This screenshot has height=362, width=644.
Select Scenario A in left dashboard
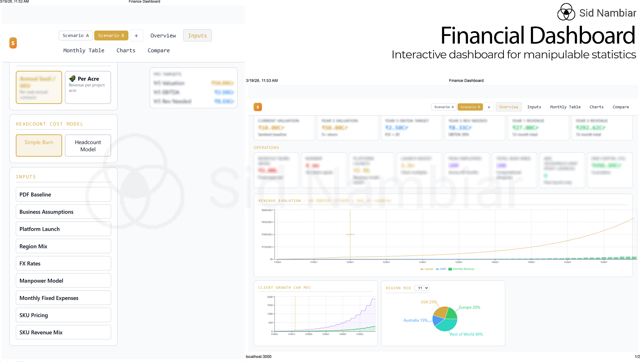tap(75, 36)
